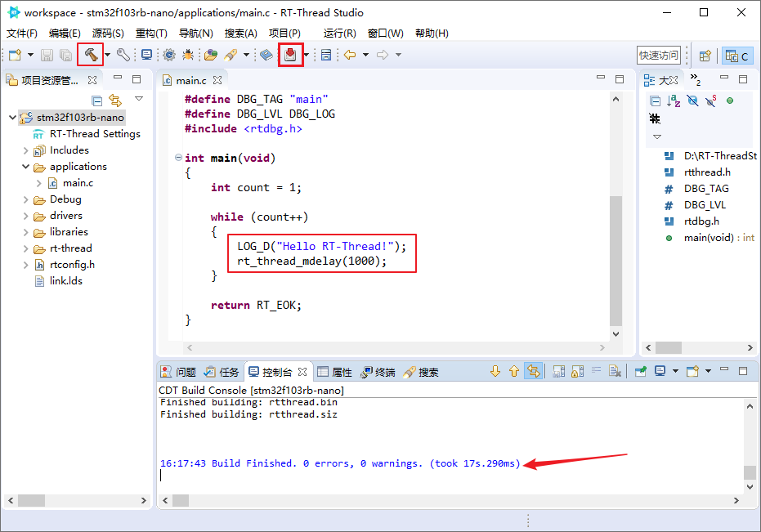
Task: Open the terminal monitor toolbar icon
Action: [x=146, y=55]
